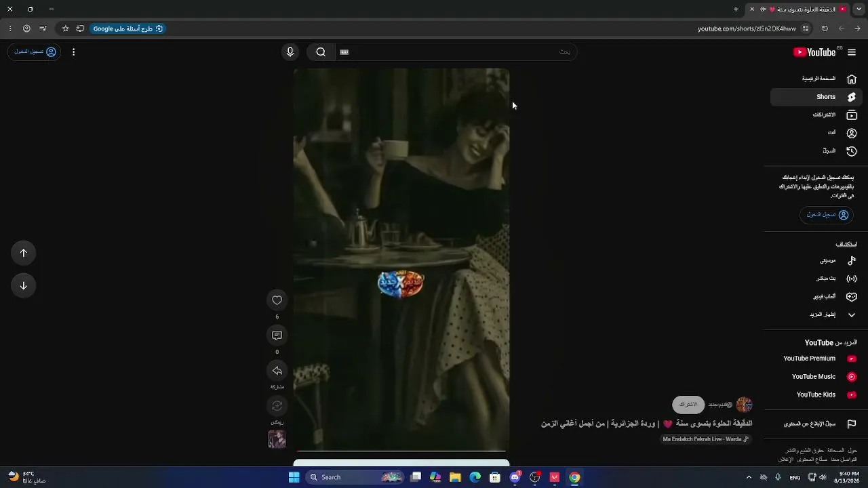Select the YouTube Shorts browser tab

[797, 9]
